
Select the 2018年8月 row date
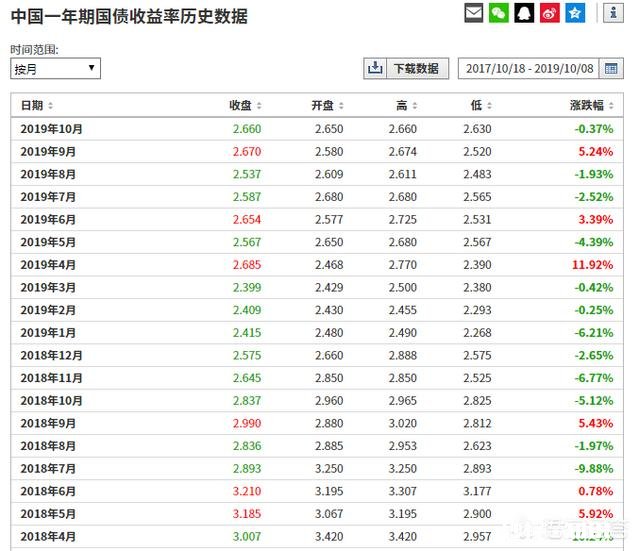tap(48, 446)
